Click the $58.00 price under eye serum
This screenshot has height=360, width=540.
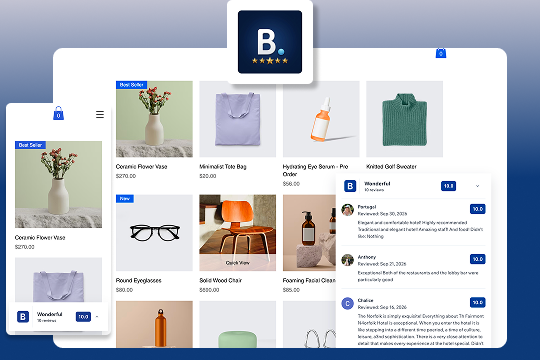[x=291, y=184]
